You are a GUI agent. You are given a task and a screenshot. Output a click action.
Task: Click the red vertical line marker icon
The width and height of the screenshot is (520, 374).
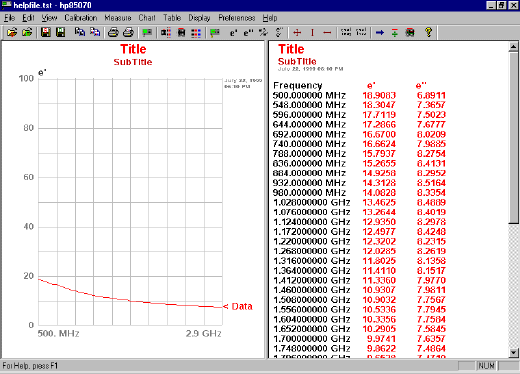[312, 32]
